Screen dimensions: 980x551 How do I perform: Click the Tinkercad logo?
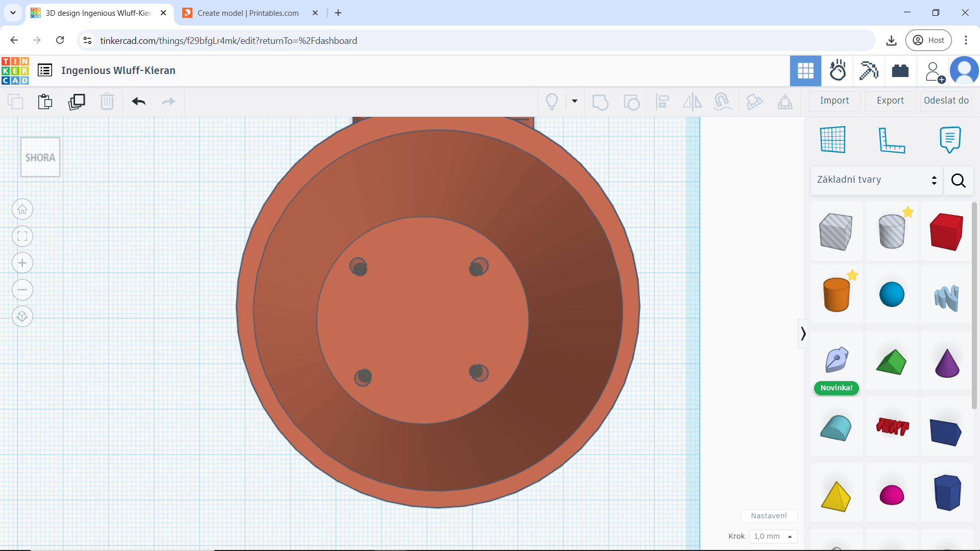[x=15, y=70]
